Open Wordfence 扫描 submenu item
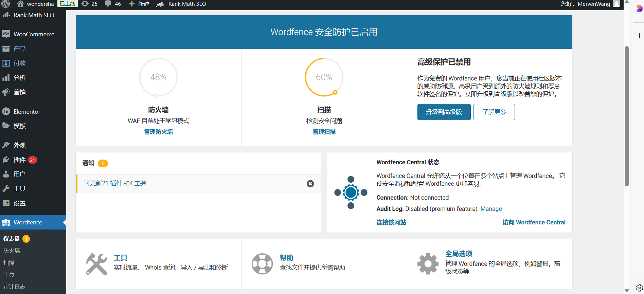644x294 pixels. (9, 263)
